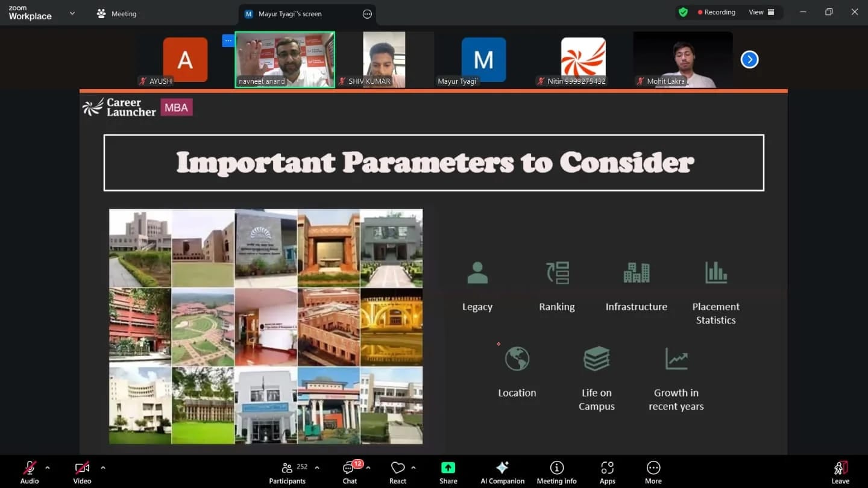
Task: Click the Location globe icon on slide
Action: click(517, 359)
